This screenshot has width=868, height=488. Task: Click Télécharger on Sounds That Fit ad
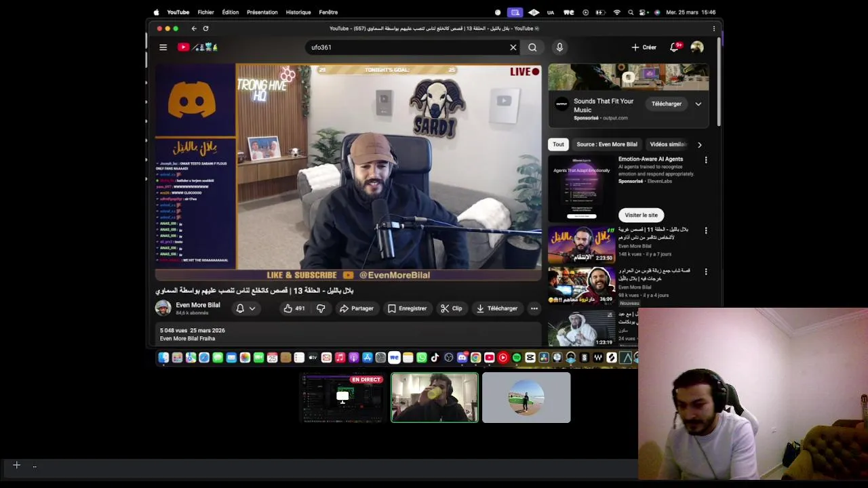pyautogui.click(x=667, y=104)
